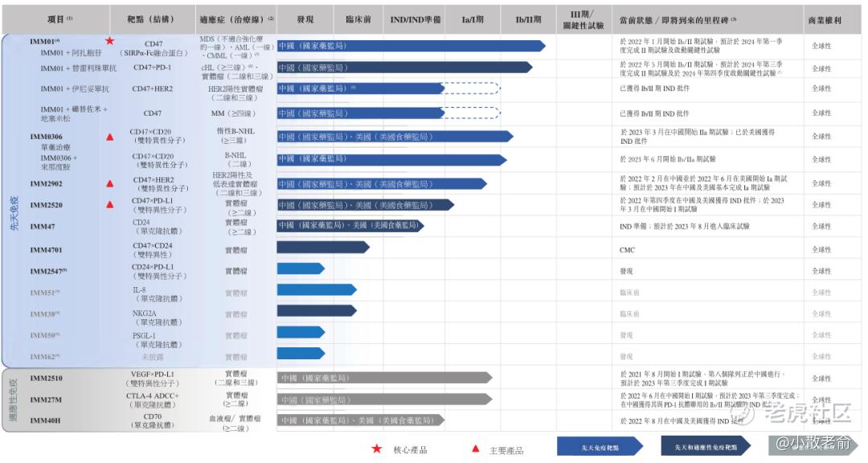
Task: Click the 靶點（結構）column header
Action: [x=151, y=19]
